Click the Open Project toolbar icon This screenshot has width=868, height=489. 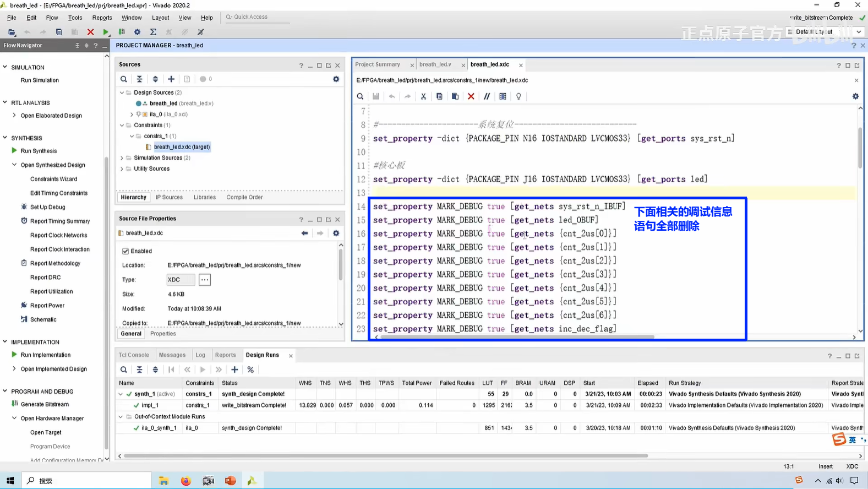pyautogui.click(x=12, y=32)
